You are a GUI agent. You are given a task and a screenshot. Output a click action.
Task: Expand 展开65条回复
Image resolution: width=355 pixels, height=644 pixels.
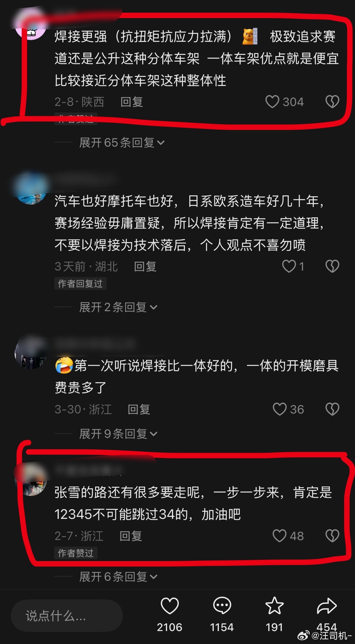(122, 143)
